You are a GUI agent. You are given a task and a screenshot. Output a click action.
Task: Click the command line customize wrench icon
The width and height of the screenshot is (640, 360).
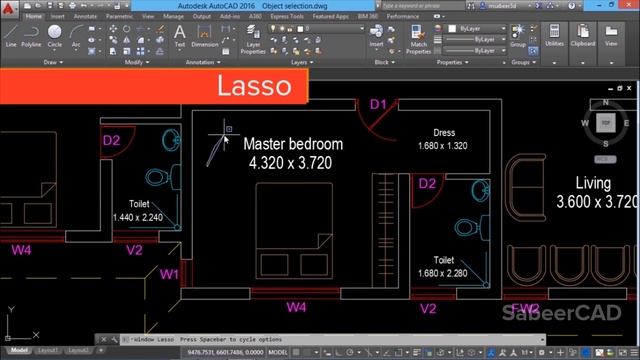point(114,339)
